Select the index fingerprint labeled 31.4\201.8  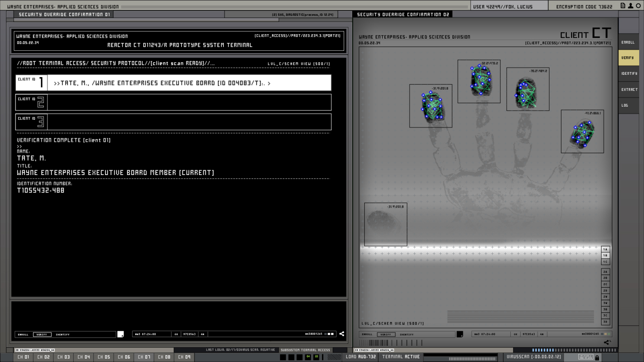pos(431,106)
